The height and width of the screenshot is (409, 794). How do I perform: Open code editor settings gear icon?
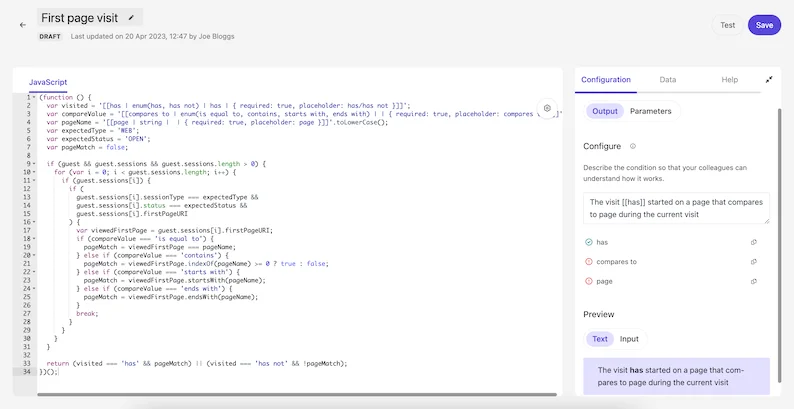pyautogui.click(x=547, y=108)
